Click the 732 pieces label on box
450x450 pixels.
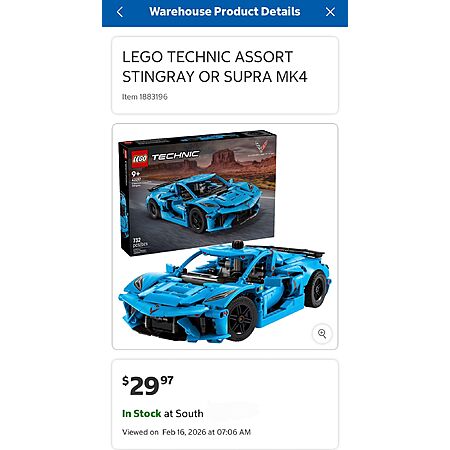point(140,242)
